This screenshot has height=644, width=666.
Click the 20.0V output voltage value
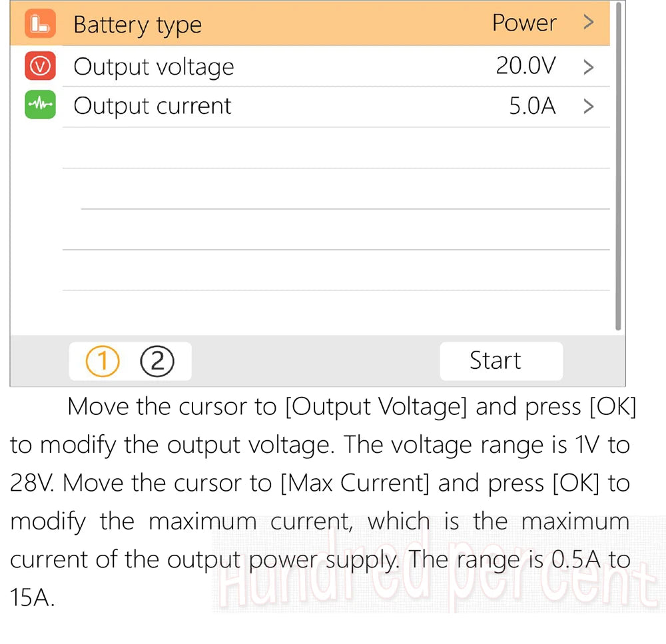(526, 66)
